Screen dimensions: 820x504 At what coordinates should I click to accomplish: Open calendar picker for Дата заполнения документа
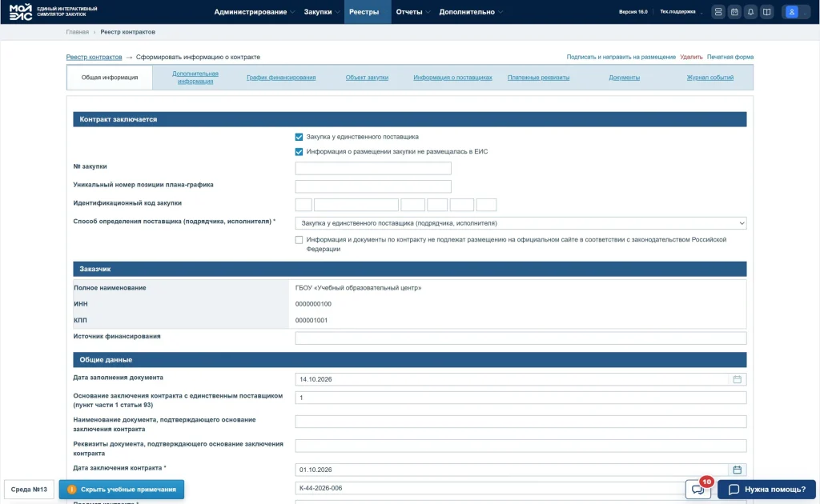pyautogui.click(x=737, y=379)
